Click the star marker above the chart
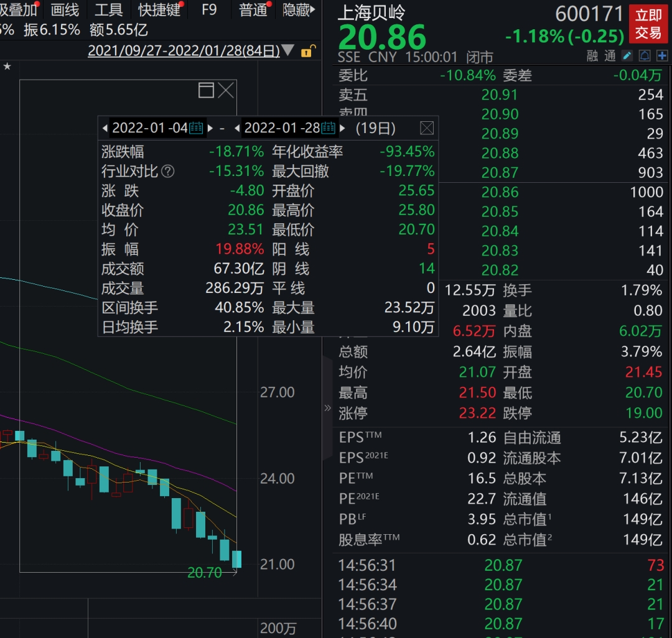The height and width of the screenshot is (638, 672). [x=7, y=67]
